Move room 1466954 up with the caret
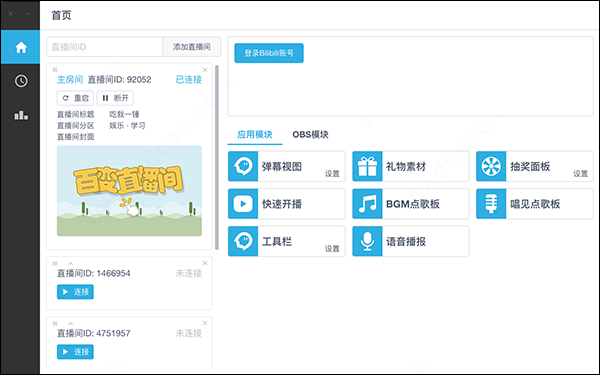This screenshot has height=375, width=600. coord(70,263)
